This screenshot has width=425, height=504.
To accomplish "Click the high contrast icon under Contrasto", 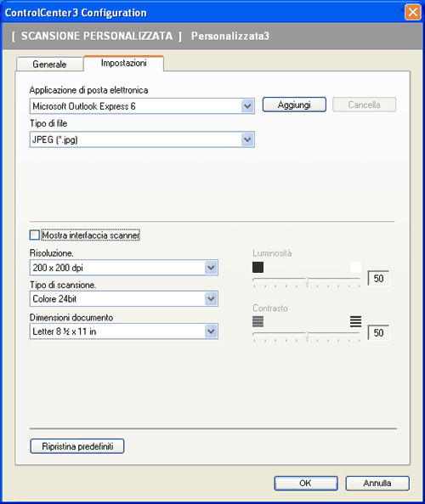I will tap(355, 321).
